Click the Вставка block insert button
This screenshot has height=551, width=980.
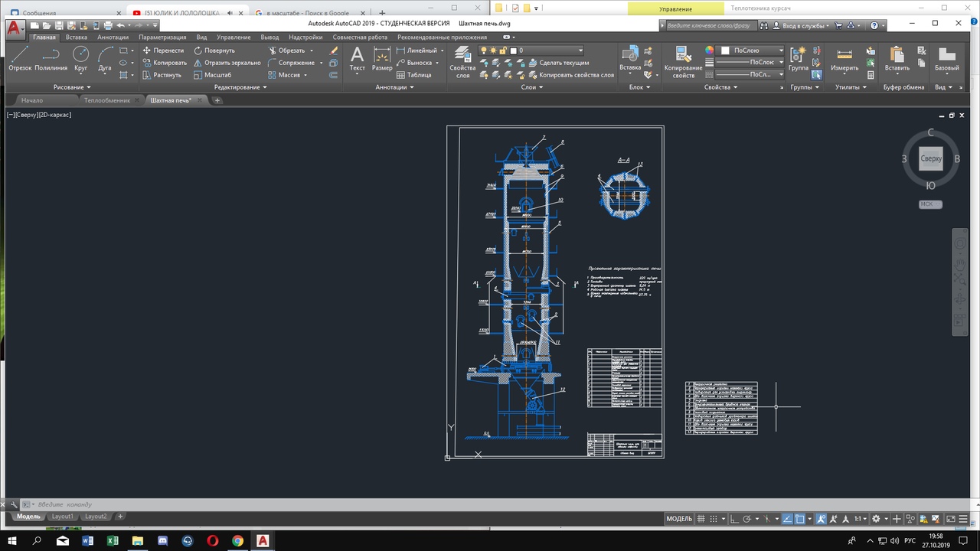(x=630, y=58)
